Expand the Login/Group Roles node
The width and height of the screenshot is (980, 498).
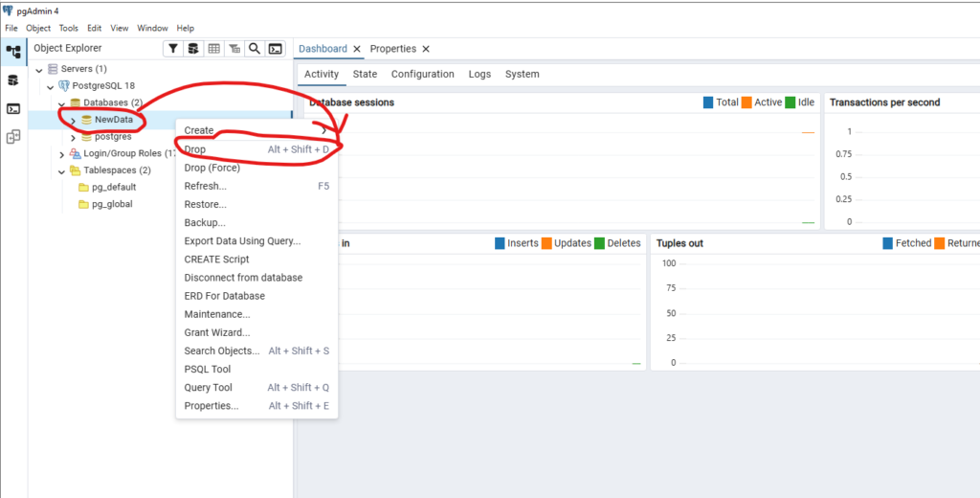click(x=62, y=154)
